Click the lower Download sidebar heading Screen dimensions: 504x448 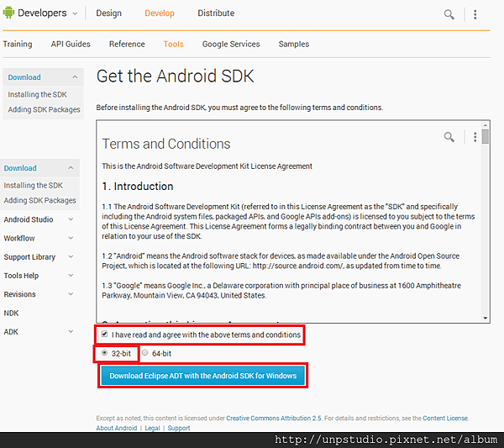tap(20, 168)
